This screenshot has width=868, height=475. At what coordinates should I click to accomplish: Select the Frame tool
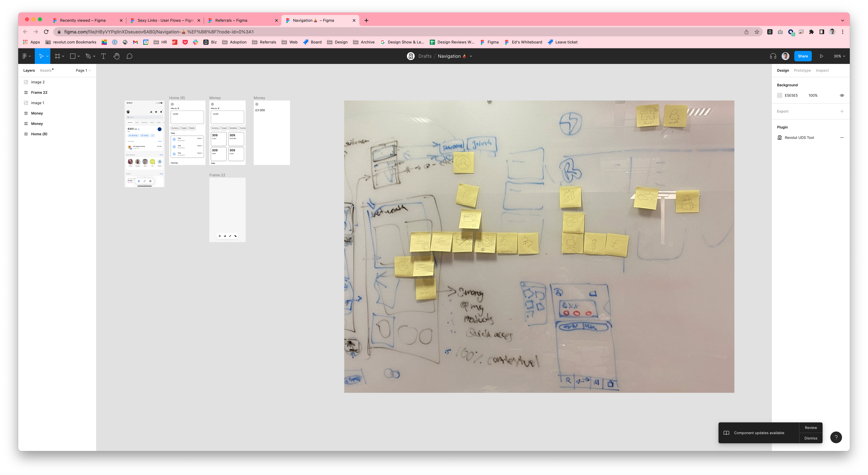pyautogui.click(x=57, y=56)
